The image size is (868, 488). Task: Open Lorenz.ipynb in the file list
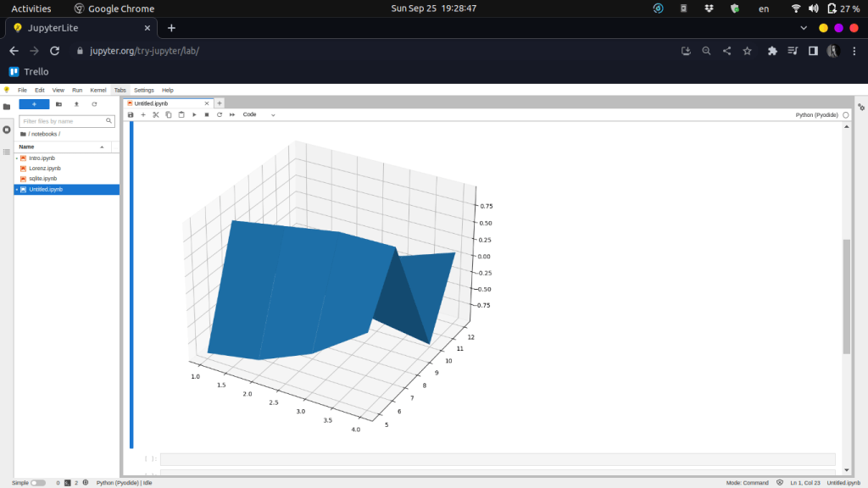pos(66,169)
